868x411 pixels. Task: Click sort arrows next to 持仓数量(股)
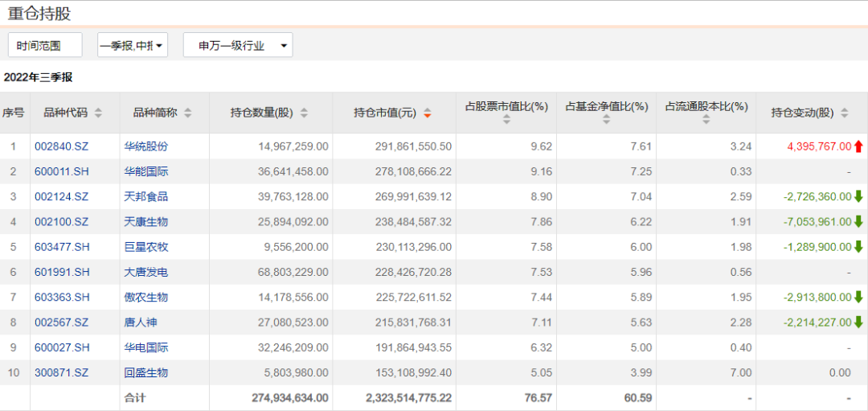[304, 113]
